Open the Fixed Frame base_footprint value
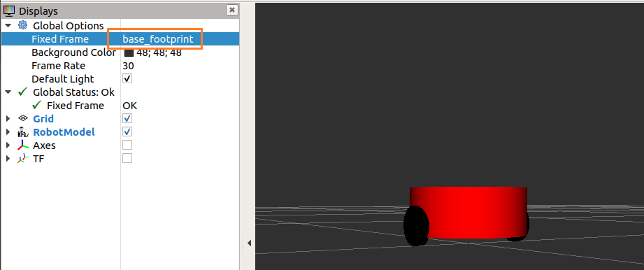 [158, 39]
